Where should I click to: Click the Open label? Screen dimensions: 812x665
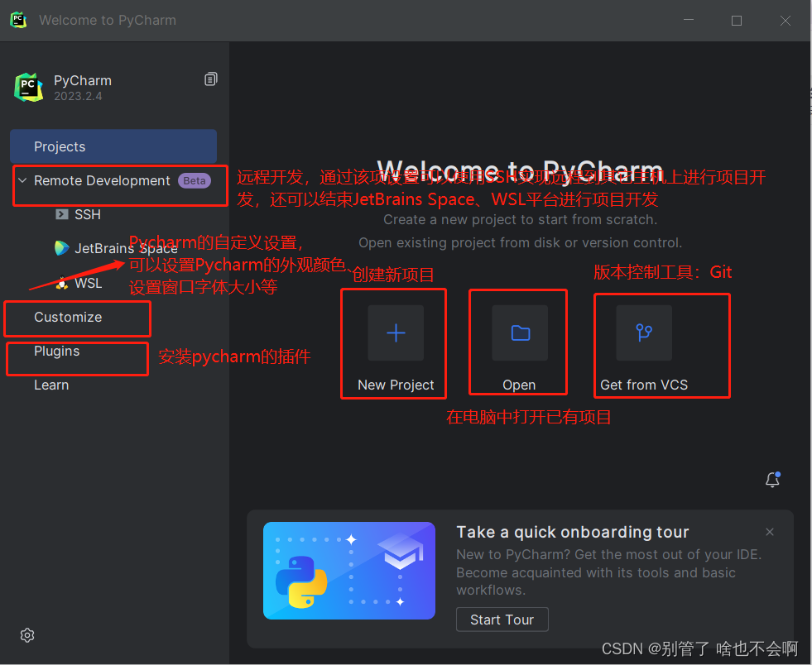(519, 385)
